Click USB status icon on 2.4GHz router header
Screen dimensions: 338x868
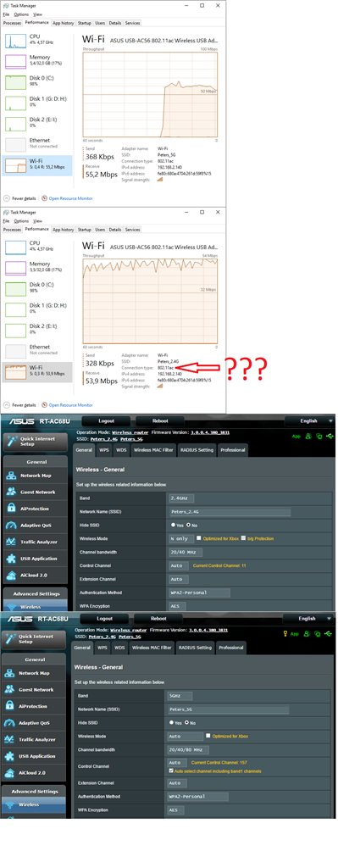pyautogui.click(x=330, y=437)
